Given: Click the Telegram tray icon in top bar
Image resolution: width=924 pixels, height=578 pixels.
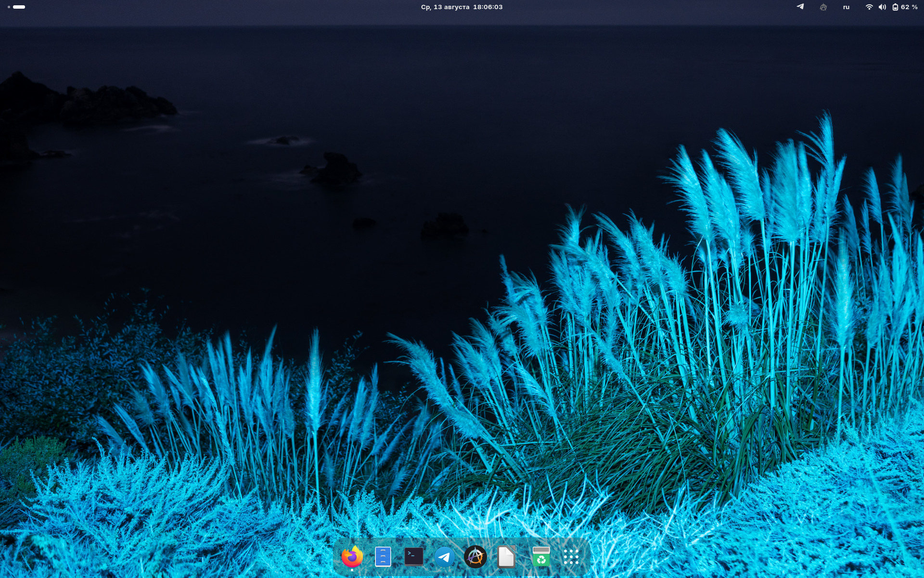Looking at the screenshot, I should pos(800,7).
